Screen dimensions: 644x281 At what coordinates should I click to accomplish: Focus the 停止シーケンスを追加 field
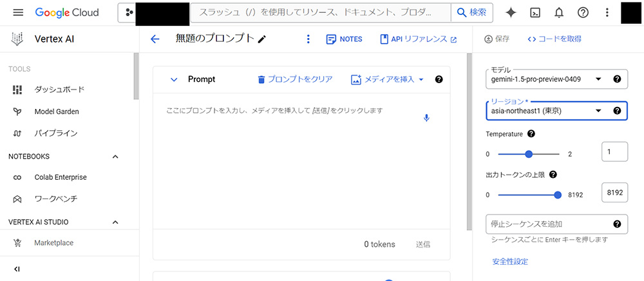coord(556,224)
